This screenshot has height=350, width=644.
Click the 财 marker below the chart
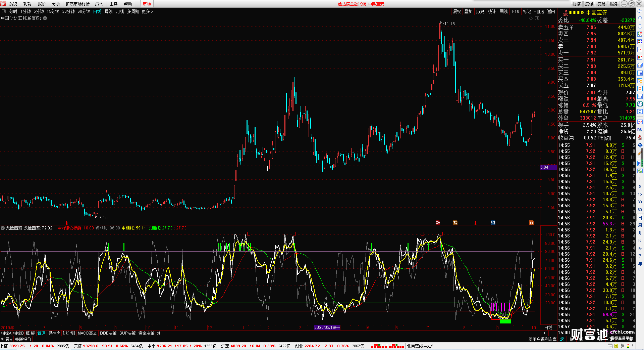point(493,222)
